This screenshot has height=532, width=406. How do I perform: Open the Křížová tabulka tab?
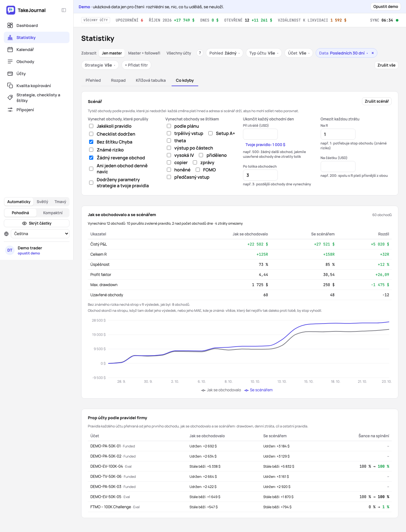151,80
